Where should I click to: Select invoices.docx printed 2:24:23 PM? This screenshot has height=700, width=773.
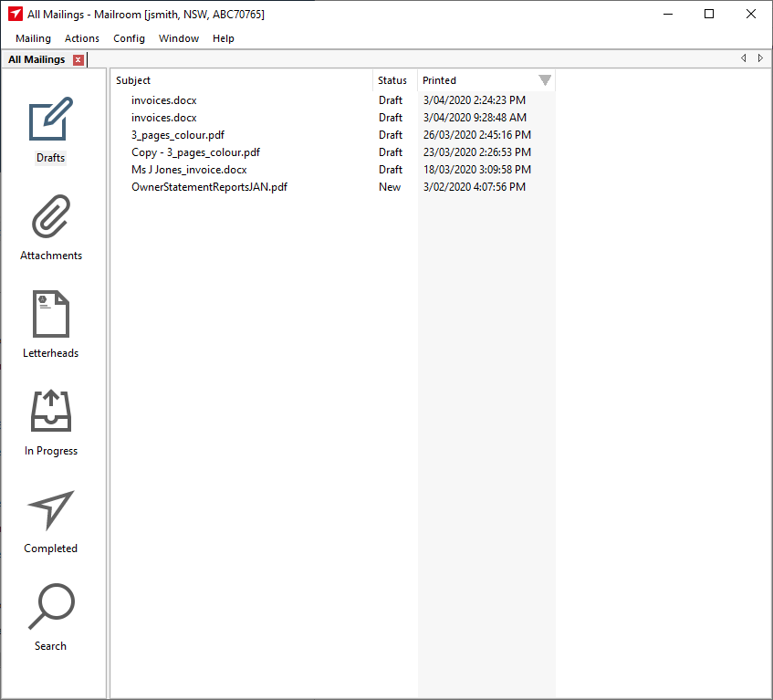(x=333, y=100)
